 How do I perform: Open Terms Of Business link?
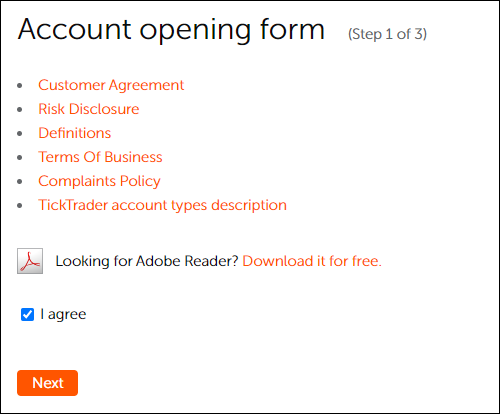point(100,157)
